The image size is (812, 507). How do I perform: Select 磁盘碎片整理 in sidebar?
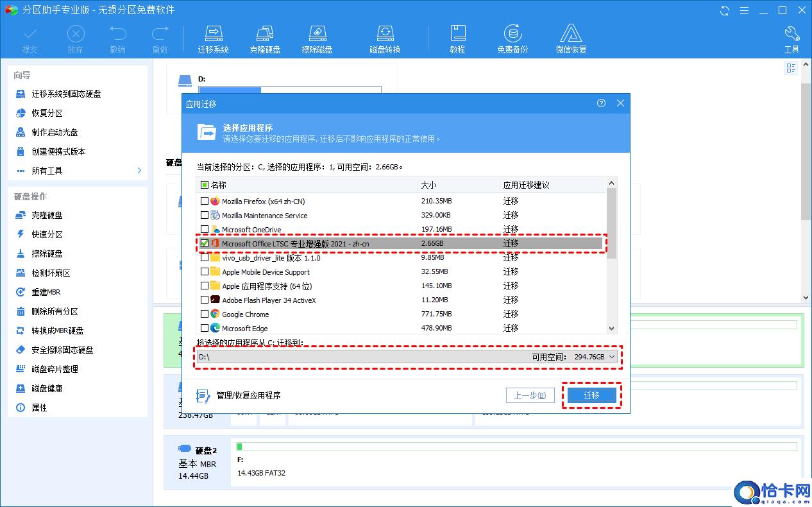coord(55,369)
